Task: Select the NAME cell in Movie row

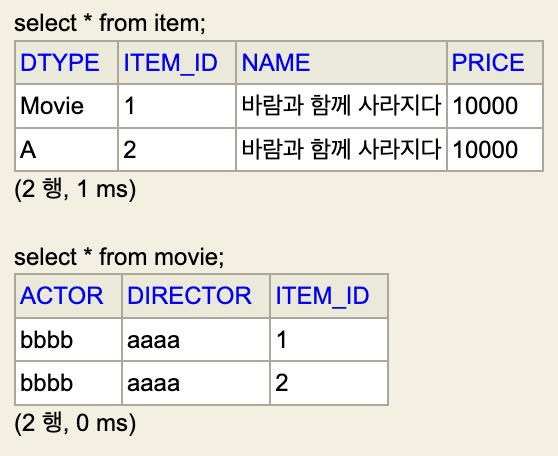Action: (341, 106)
